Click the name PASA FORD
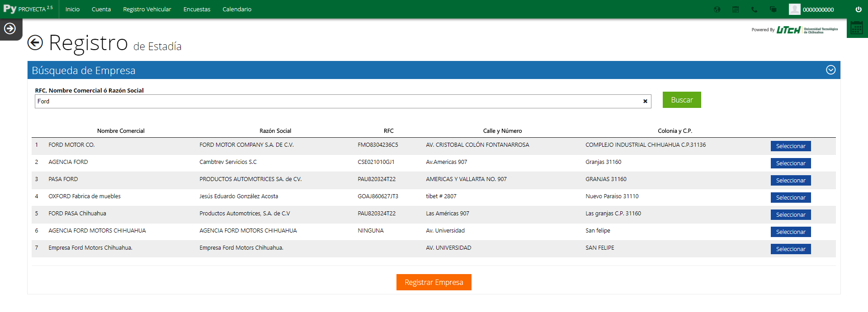868x312 pixels. (63, 179)
